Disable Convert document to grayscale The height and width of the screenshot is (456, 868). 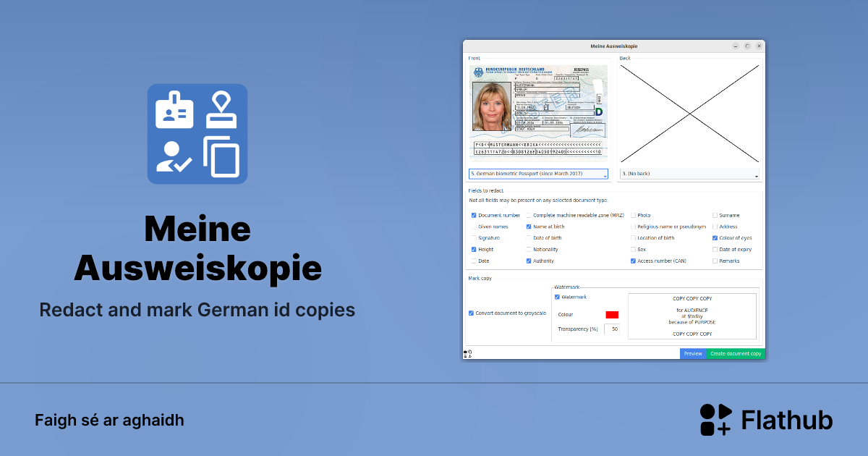(x=471, y=313)
